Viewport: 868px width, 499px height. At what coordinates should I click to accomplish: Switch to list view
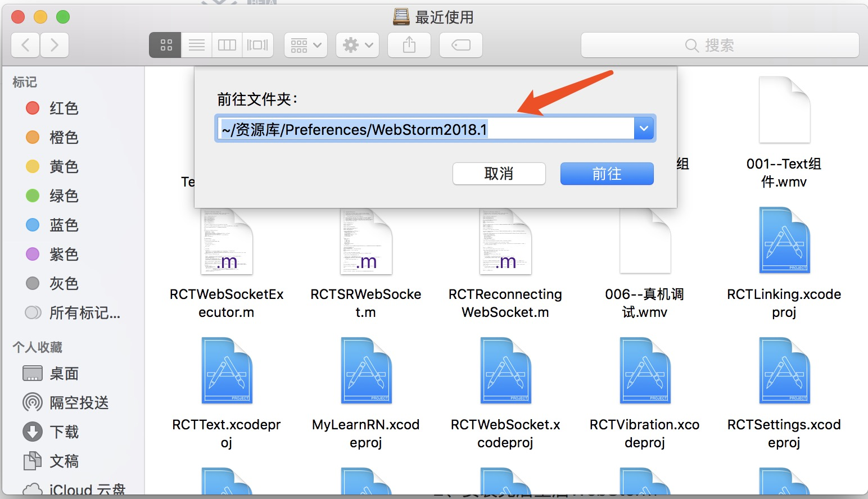196,45
